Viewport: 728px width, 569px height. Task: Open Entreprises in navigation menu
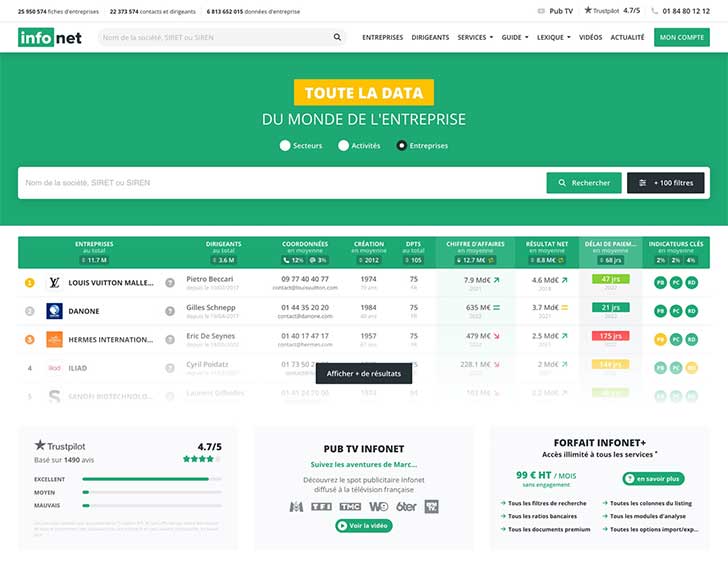[383, 37]
